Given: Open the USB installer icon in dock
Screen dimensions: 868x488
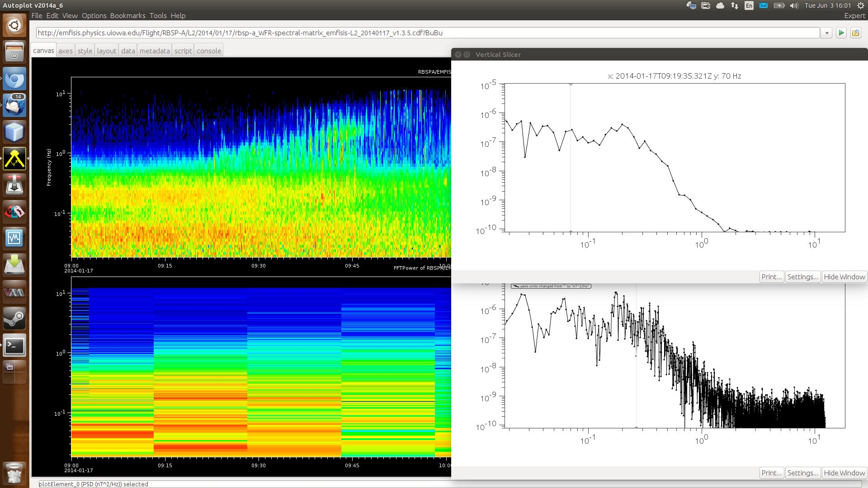Looking at the screenshot, I should tap(14, 186).
